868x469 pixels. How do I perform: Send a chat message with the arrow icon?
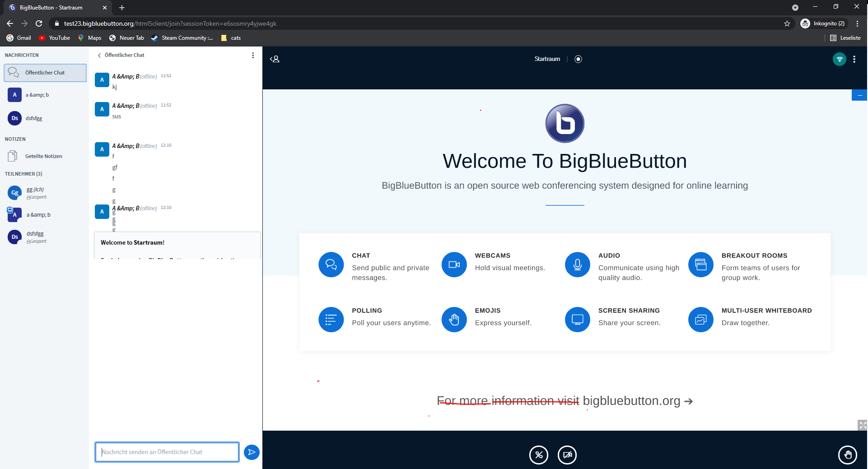tap(252, 452)
